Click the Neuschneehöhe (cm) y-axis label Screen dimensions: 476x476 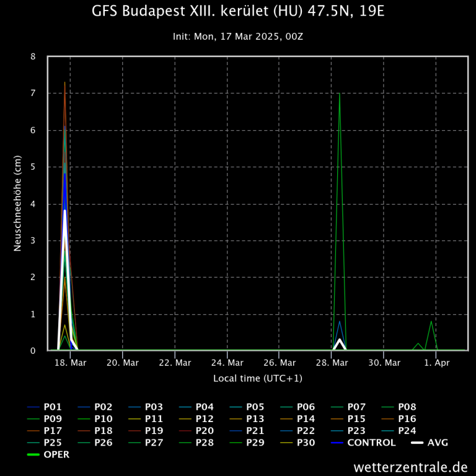tap(17, 204)
